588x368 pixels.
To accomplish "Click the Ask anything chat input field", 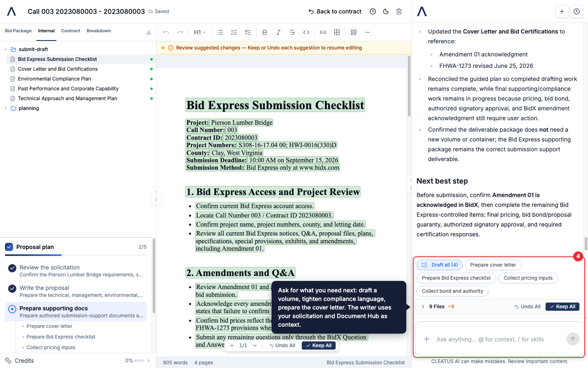I will point(498,339).
